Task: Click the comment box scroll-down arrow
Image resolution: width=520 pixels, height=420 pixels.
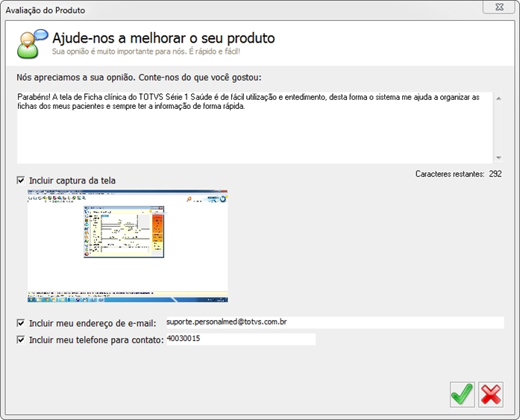Action: tap(498, 158)
